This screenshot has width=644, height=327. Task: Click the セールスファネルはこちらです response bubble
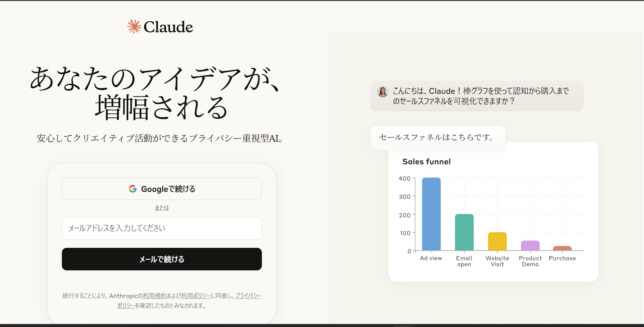point(437,138)
